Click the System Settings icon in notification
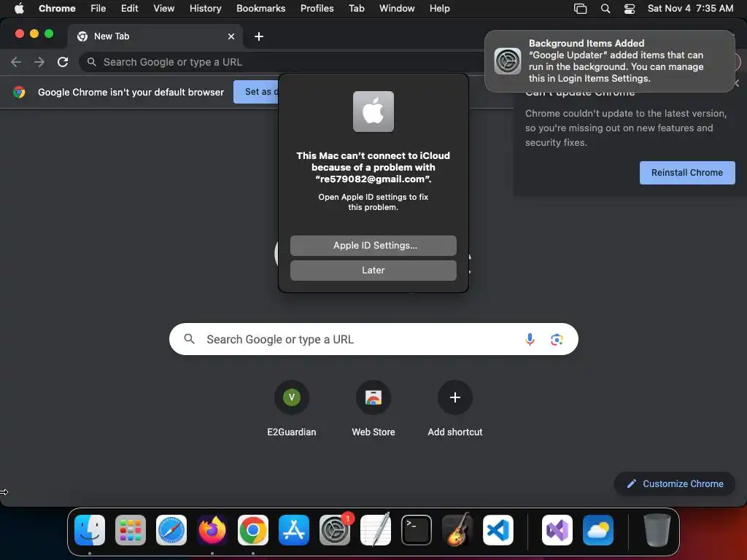 (x=508, y=61)
